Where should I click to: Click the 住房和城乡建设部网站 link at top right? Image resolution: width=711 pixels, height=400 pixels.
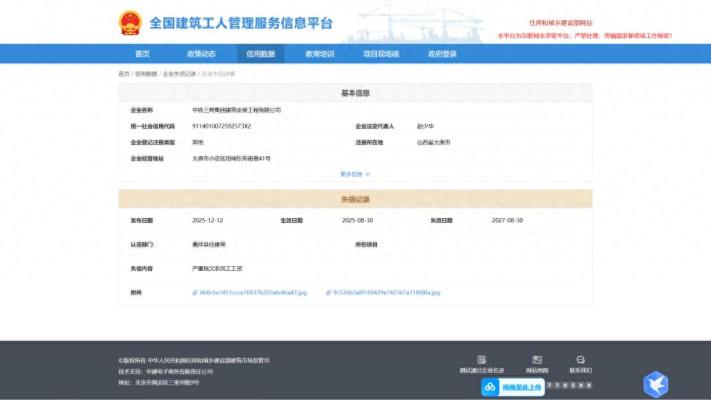560,22
